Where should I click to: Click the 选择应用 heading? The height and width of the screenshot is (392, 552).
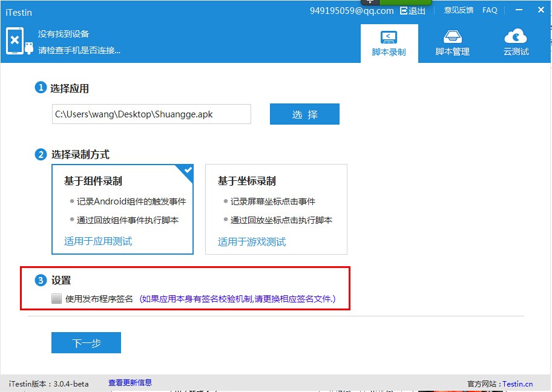[70, 88]
